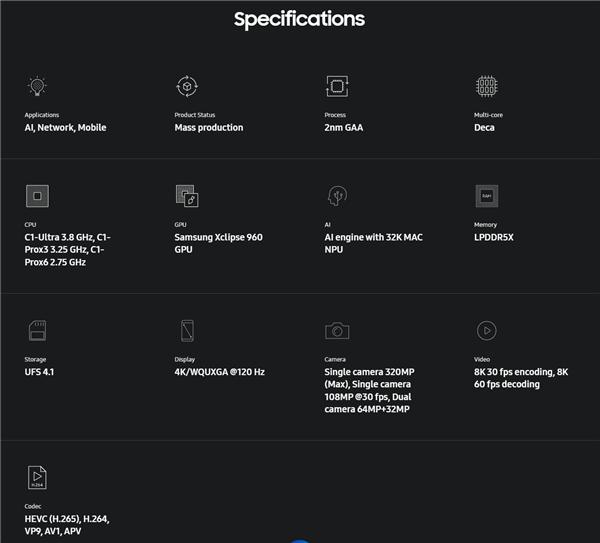Click the 'Mass production' status text

208,128
